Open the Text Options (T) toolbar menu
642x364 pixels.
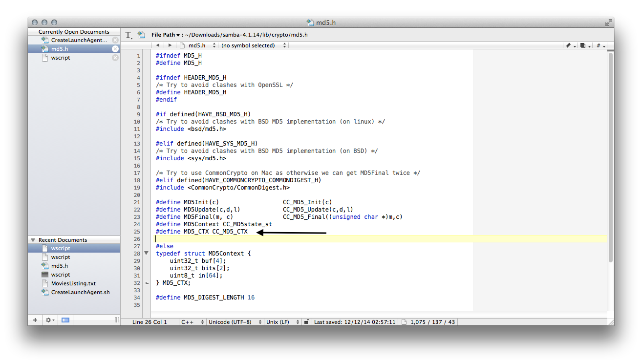pos(128,35)
